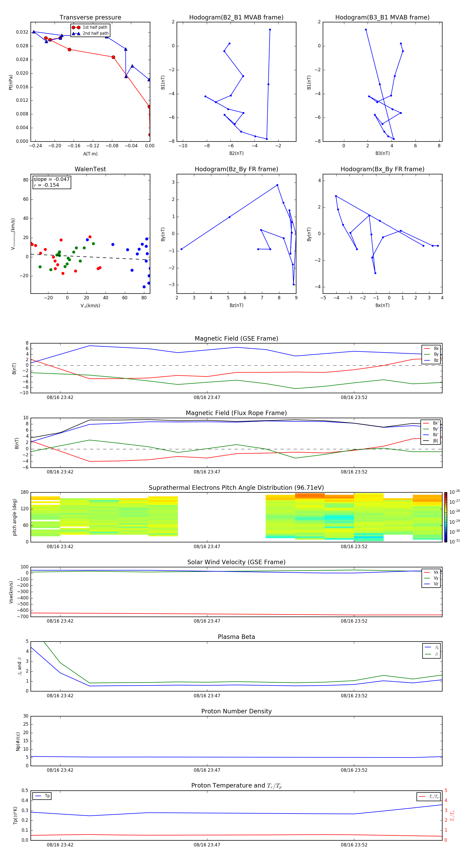Click the 'Magnetic Field (Flux Rope Frame)' title
The width and height of the screenshot is (473, 868).
(x=236, y=413)
